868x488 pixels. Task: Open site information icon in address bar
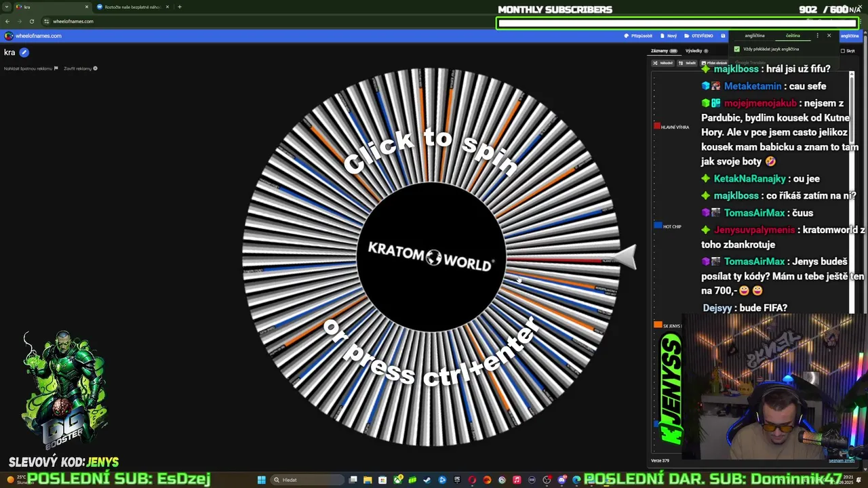pyautogui.click(x=45, y=21)
